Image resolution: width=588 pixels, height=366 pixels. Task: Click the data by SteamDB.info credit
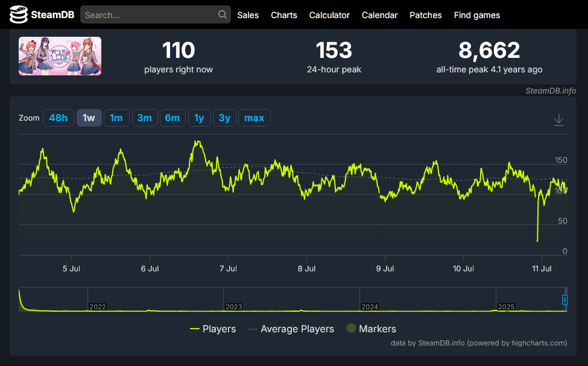click(479, 342)
